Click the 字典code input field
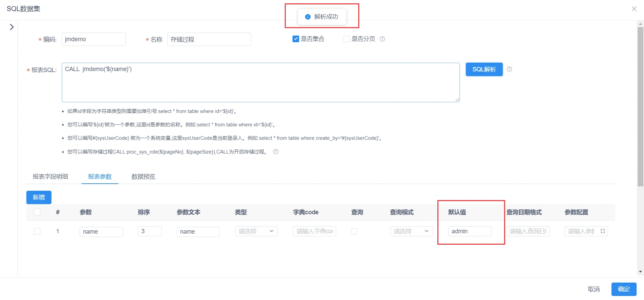 pyautogui.click(x=315, y=231)
